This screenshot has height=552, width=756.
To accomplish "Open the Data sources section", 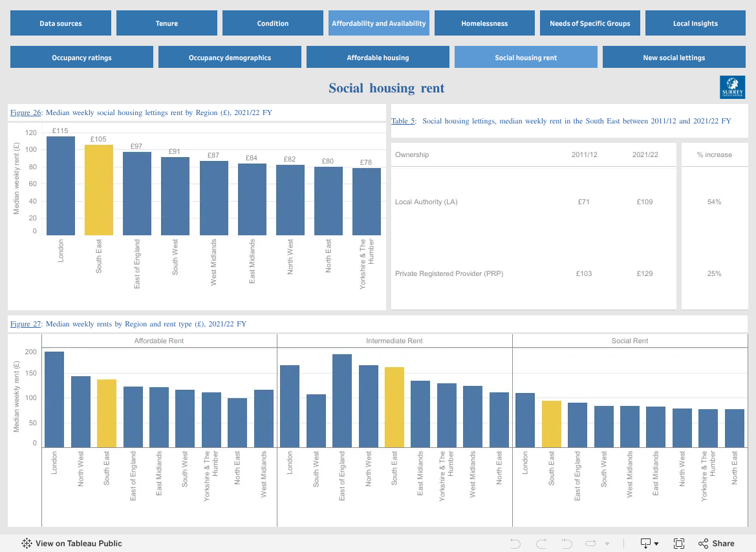I will [61, 23].
